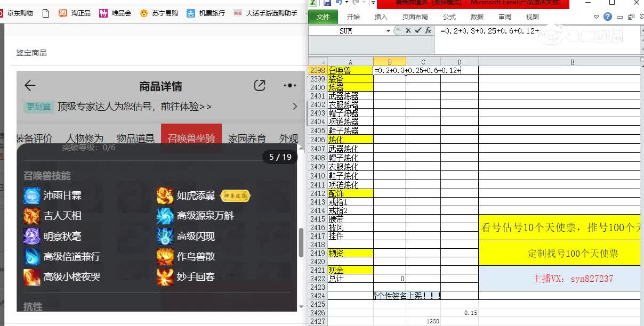Click the 高级小楼夜哭 skill icon
This screenshot has width=644, height=326.
point(32,276)
